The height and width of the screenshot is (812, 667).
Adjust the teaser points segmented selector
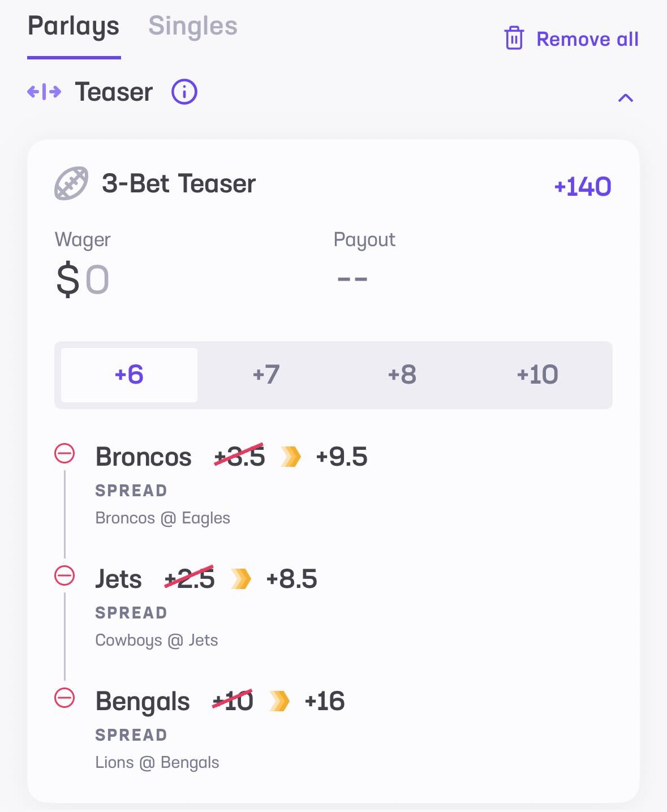(334, 374)
